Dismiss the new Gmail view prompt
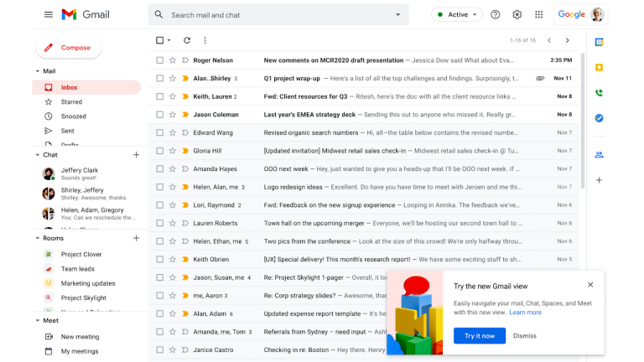 click(x=524, y=336)
